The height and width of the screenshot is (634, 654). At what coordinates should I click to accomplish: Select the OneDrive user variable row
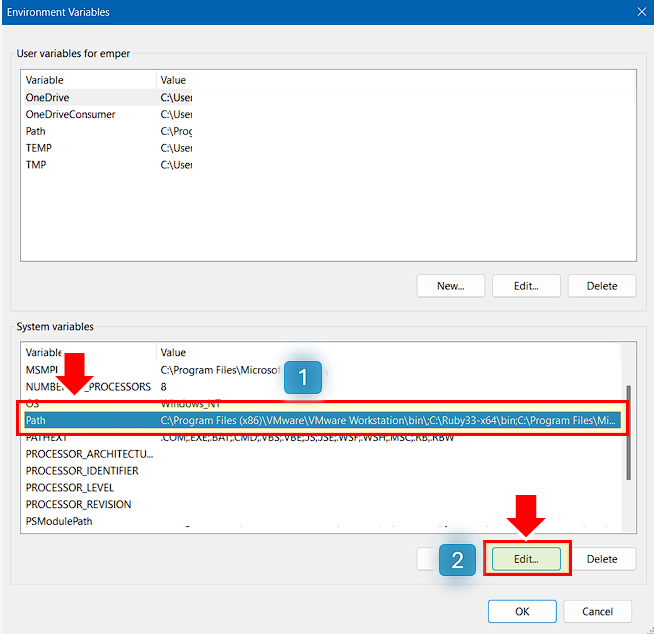pyautogui.click(x=328, y=97)
